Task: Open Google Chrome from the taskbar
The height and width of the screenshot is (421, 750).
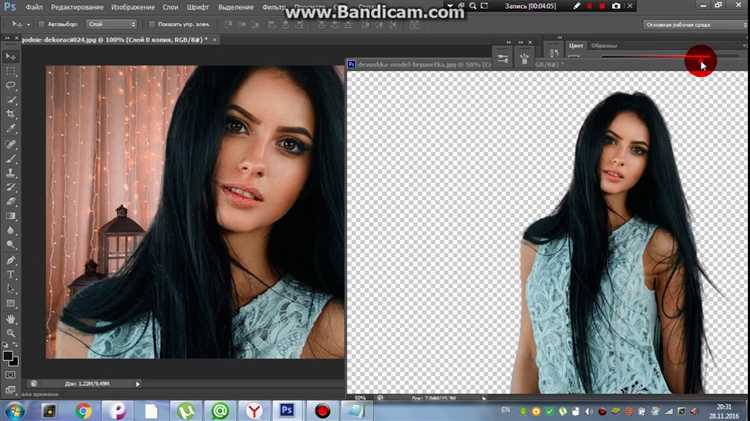Action: pos(83,410)
